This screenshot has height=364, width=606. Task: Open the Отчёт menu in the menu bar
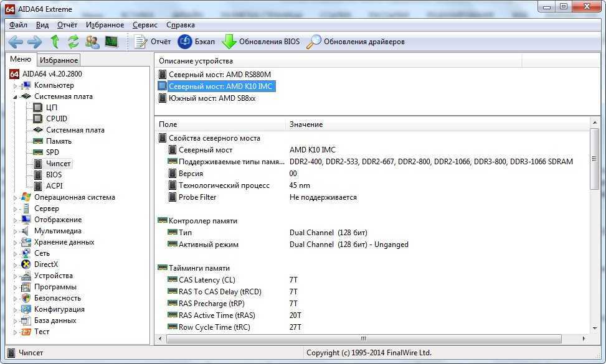click(67, 25)
